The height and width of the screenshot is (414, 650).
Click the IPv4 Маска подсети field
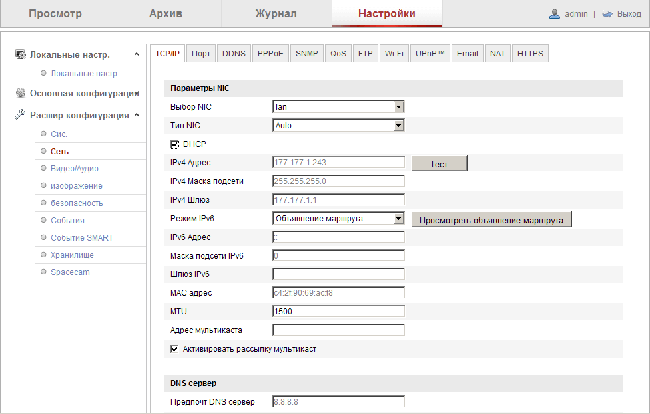[x=338, y=181]
